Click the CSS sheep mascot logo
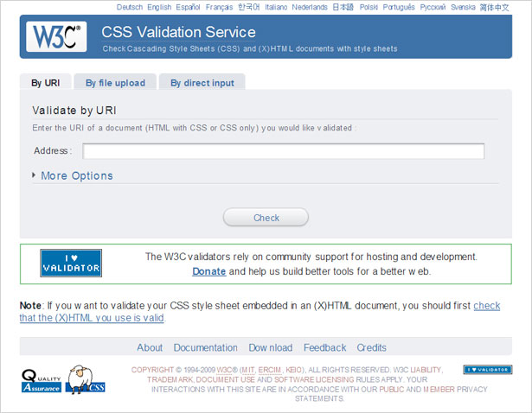The image size is (532, 413). point(85,379)
